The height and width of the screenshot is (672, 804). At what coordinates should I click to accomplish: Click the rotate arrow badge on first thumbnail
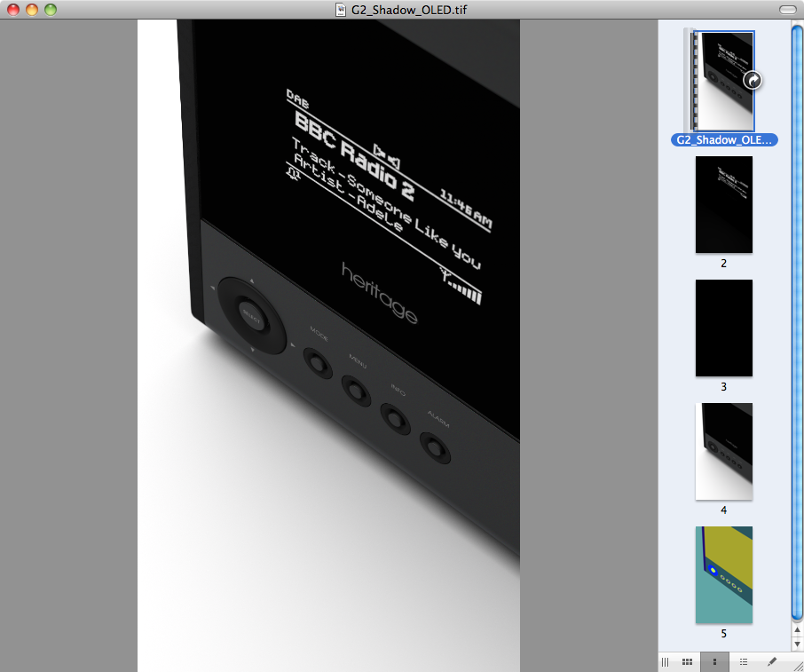(x=753, y=80)
